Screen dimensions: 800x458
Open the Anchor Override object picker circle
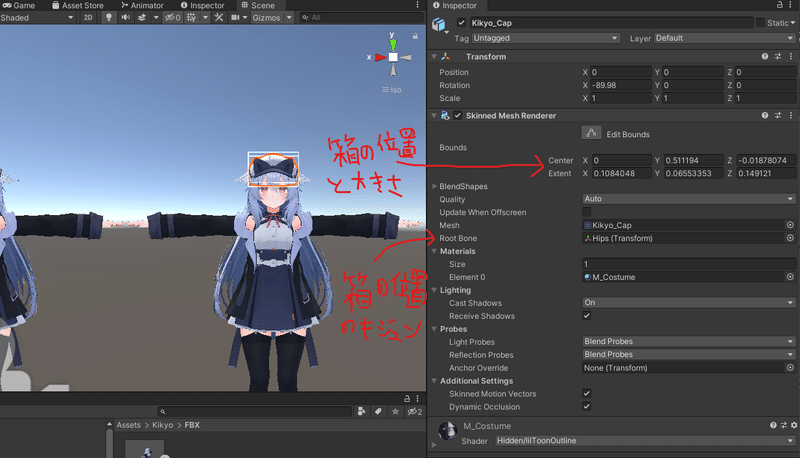(790, 368)
